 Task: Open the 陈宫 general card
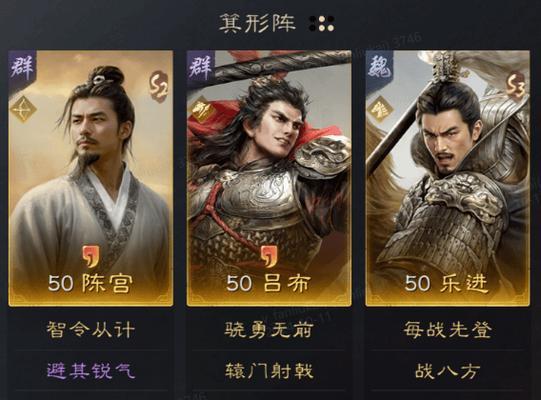pyautogui.click(x=91, y=178)
